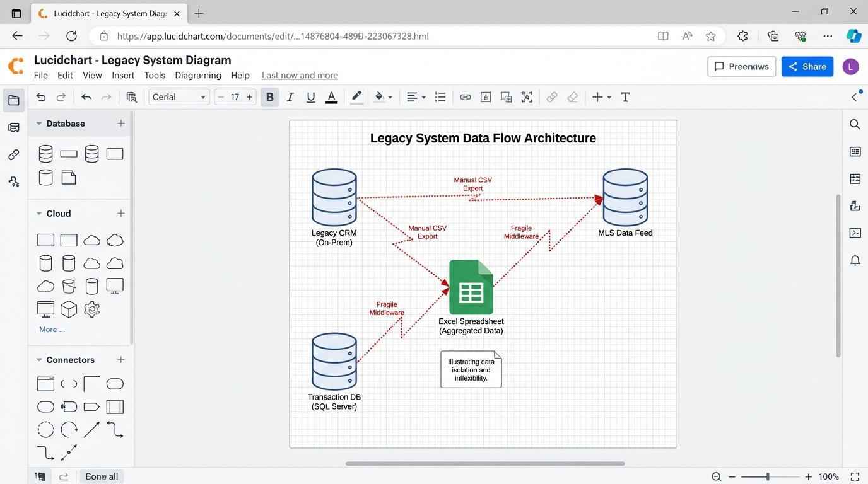Select the insert link icon
868x484 pixels.
tap(465, 97)
